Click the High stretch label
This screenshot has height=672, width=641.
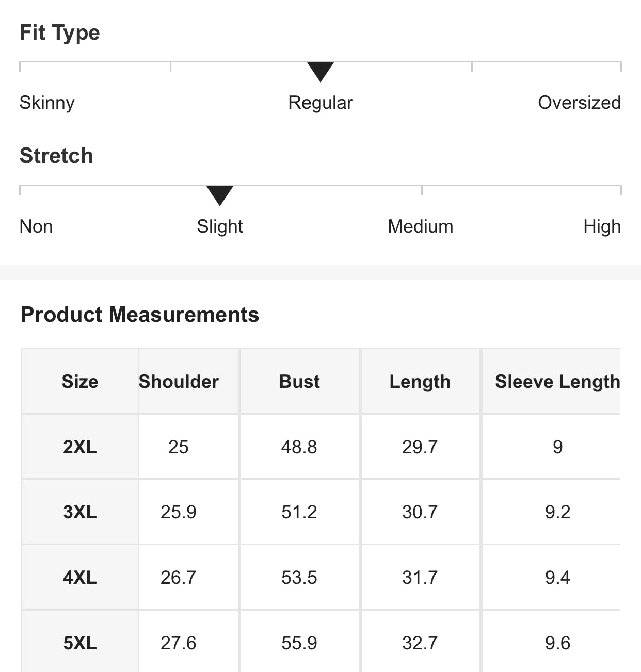601,226
